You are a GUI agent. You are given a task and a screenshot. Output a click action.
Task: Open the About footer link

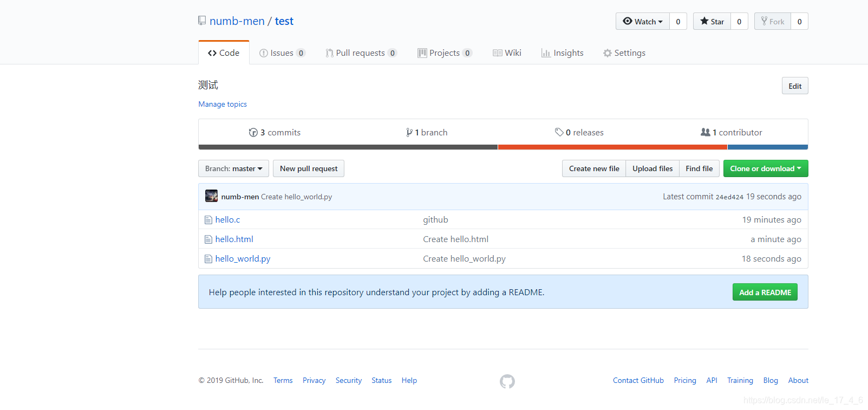click(x=798, y=380)
